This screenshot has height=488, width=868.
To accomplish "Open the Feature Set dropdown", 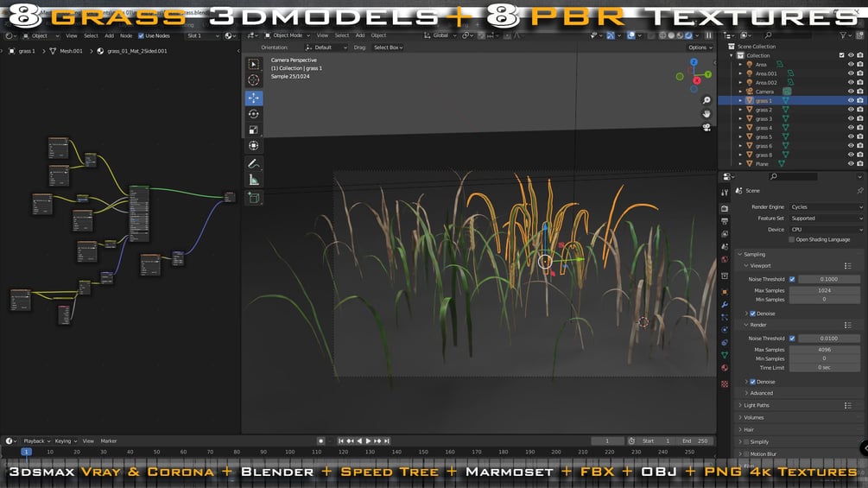I will click(827, 219).
